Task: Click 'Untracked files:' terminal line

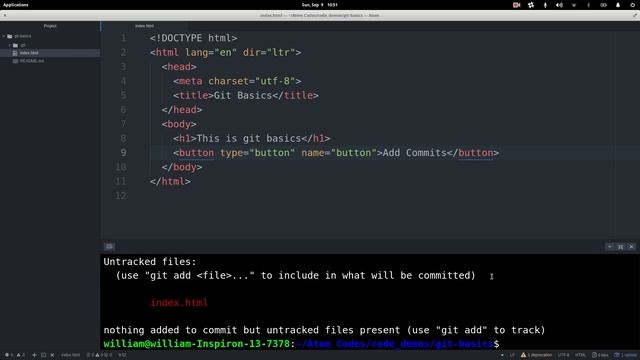Action: tap(150, 262)
